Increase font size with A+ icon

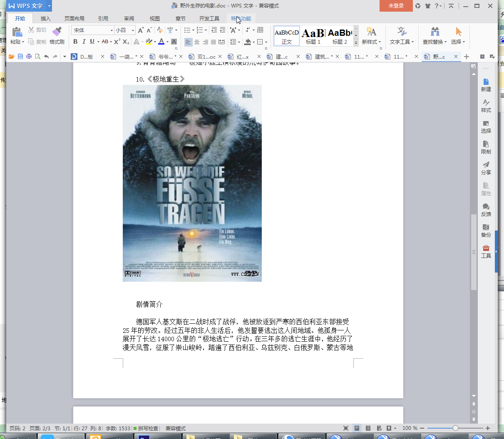coord(141,30)
